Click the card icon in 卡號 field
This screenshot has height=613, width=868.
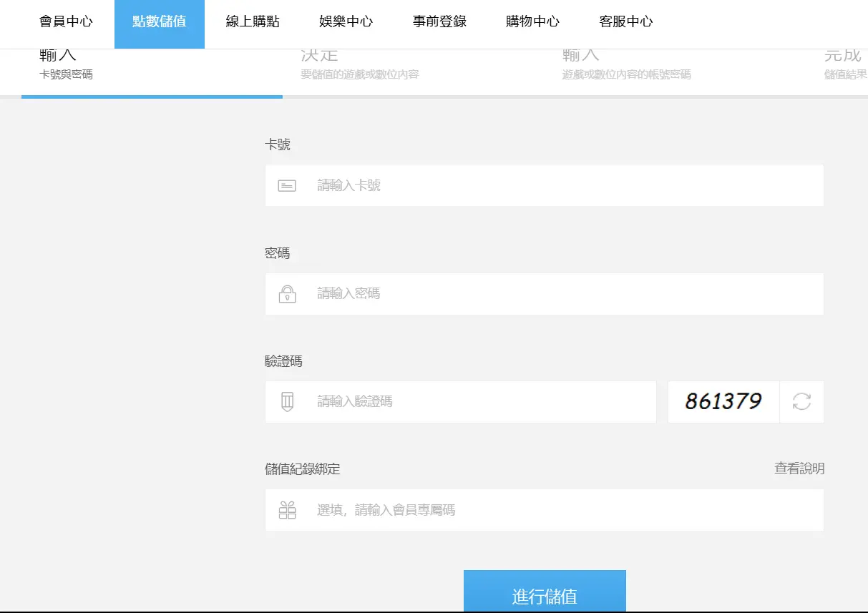coord(287,186)
